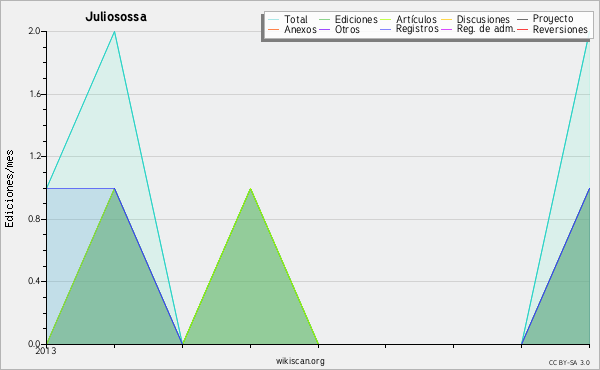Select the Registros legend entry
This screenshot has width=600, height=370.
[x=409, y=29]
